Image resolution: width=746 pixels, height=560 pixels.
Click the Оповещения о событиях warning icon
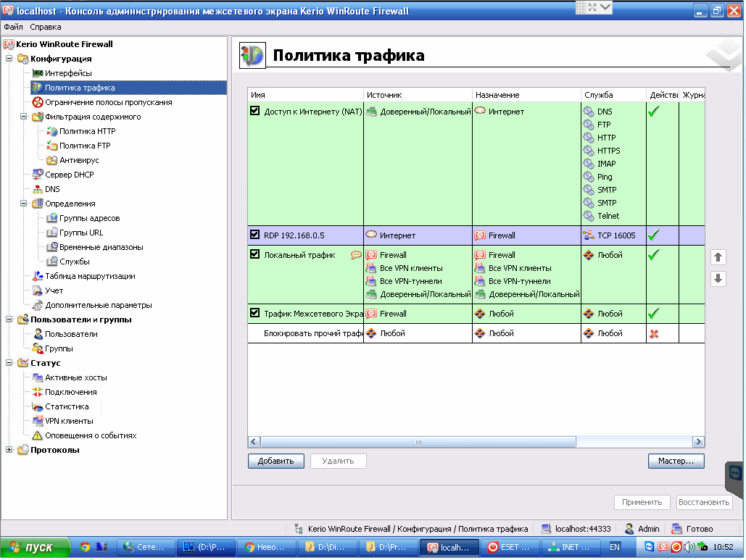click(38, 436)
